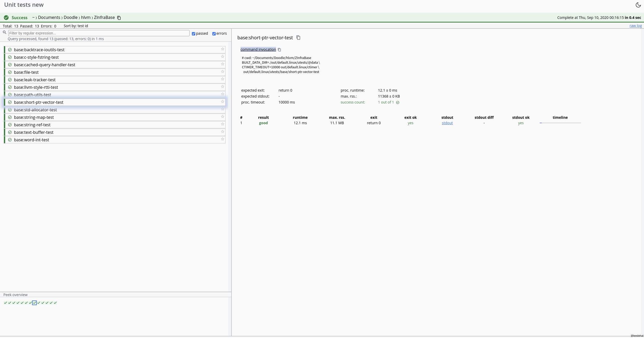Star the base:string-ref-test row

click(x=222, y=124)
